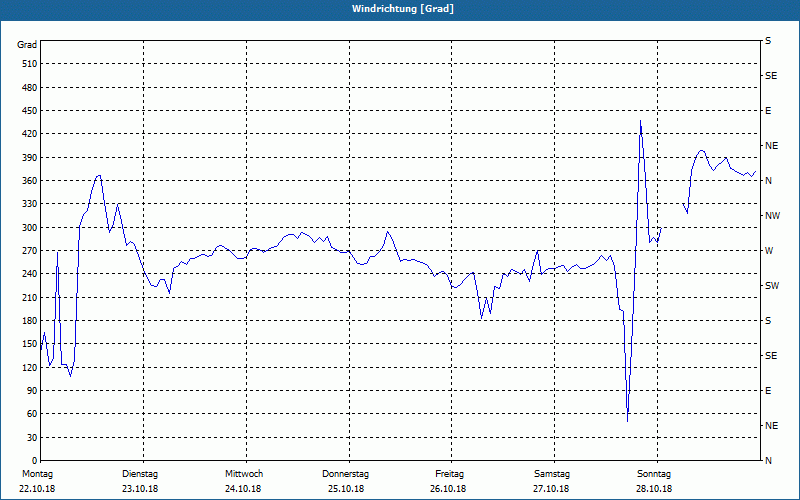Select the 510 value on the left axis

pos(29,64)
